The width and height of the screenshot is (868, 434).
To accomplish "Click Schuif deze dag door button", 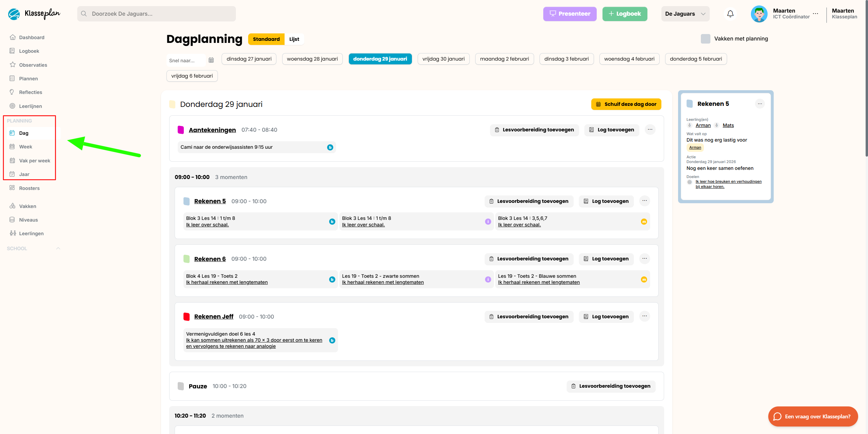I will click(626, 104).
